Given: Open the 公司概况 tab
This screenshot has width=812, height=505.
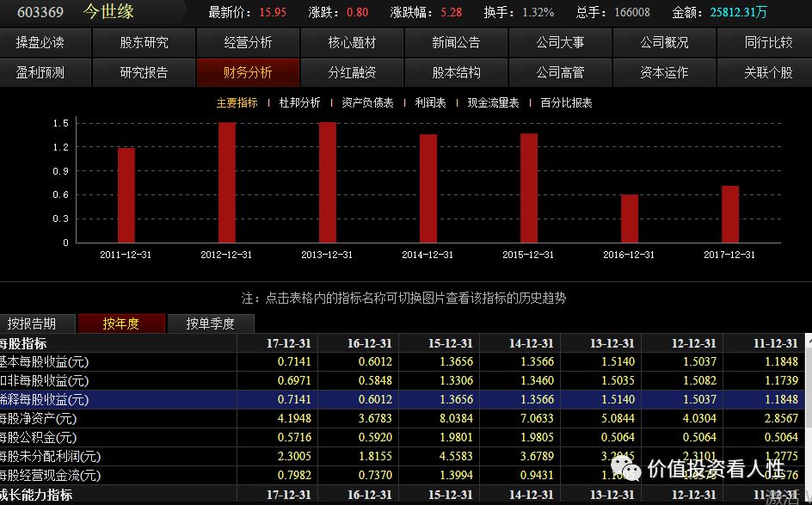Looking at the screenshot, I should 664,42.
